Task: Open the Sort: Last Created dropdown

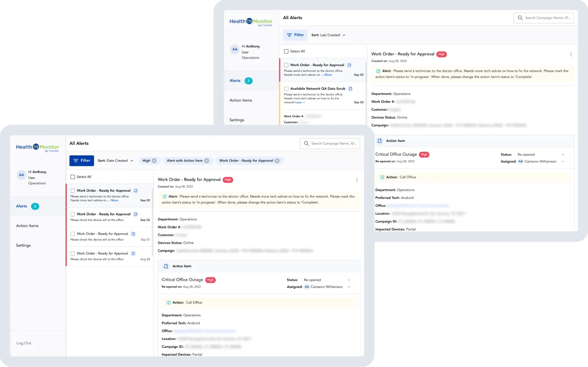Action: [329, 35]
